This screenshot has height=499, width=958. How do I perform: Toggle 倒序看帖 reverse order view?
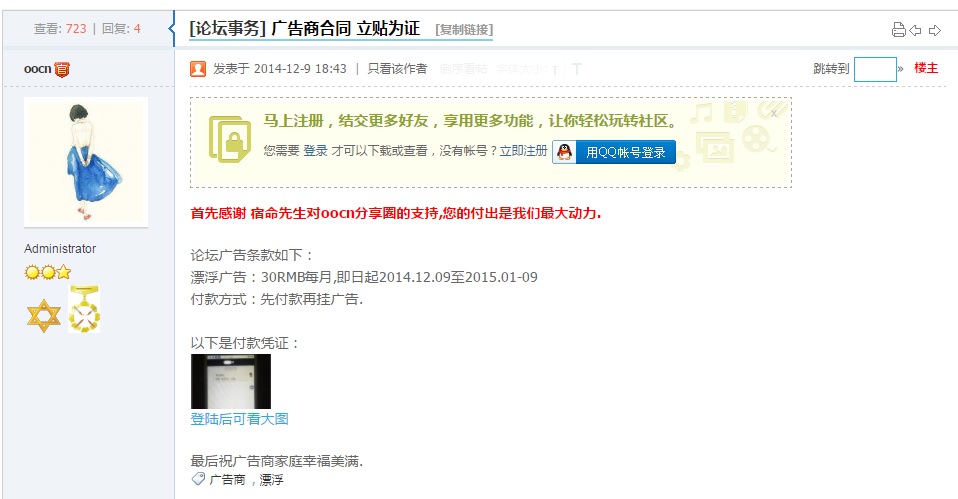click(x=463, y=69)
